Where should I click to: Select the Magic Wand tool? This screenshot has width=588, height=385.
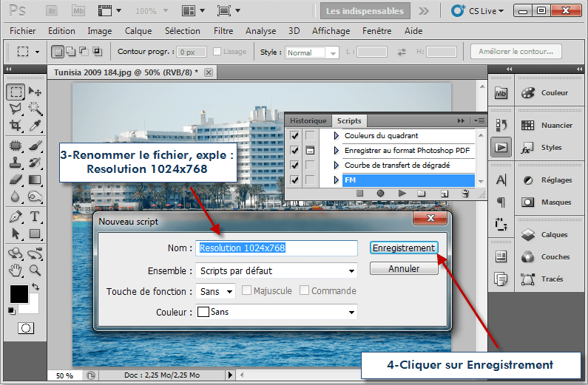click(x=36, y=109)
